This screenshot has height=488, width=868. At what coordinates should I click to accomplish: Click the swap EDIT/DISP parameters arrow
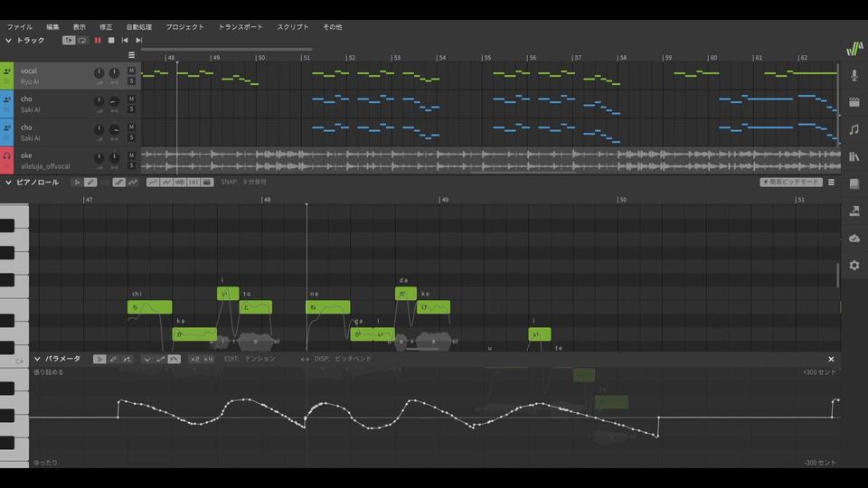[x=305, y=359]
